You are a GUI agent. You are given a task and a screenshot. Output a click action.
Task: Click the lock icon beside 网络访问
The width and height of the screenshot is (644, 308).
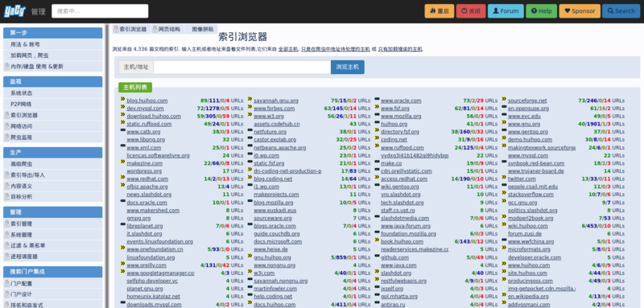pyautogui.click(x=6, y=126)
